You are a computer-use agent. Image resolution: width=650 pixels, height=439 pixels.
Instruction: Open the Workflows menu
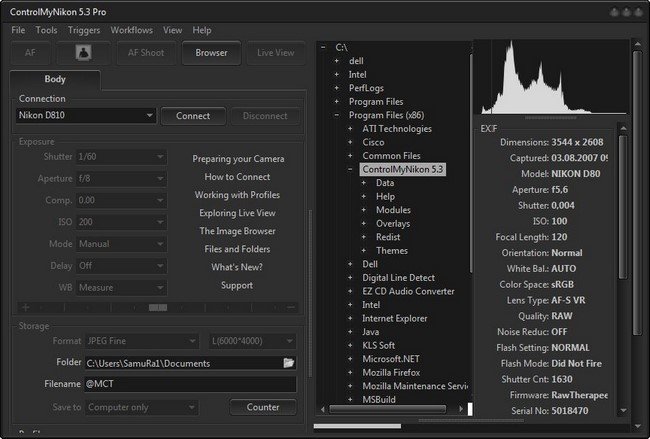(131, 30)
